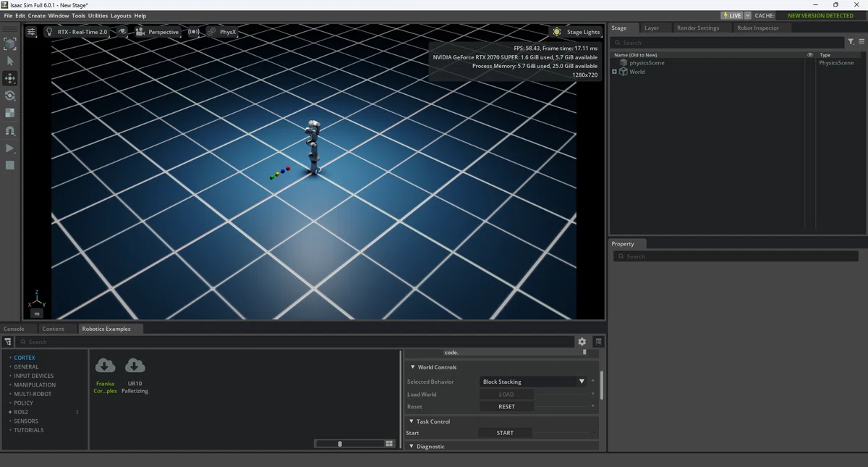Switch to the Robot Inspector tab

tap(757, 28)
